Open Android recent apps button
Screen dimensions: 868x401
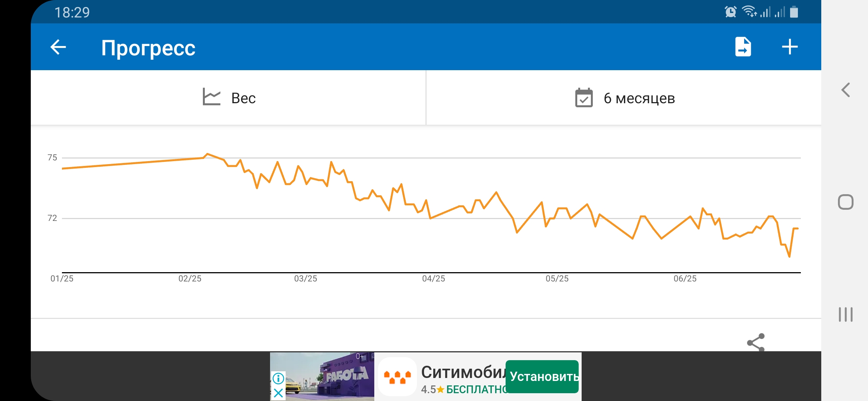tap(845, 314)
